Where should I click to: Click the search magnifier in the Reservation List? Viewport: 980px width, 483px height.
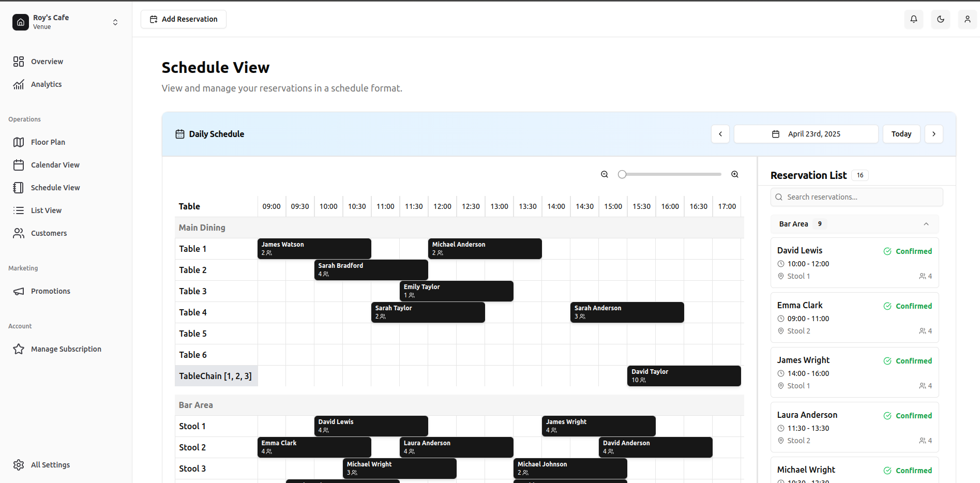click(x=779, y=197)
